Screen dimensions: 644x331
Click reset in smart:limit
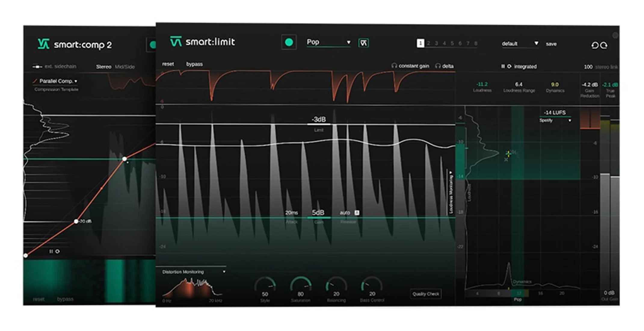click(168, 64)
